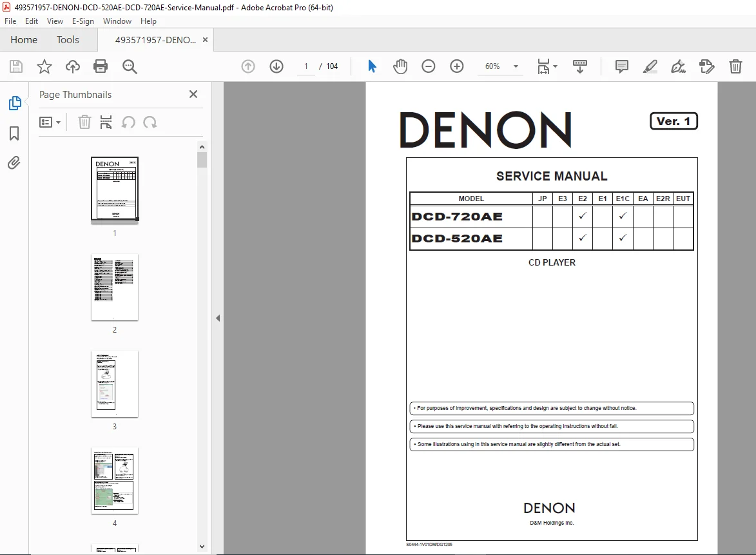Screen dimensions: 756x555
Task: Print the document with printer icon
Action: pos(101,66)
